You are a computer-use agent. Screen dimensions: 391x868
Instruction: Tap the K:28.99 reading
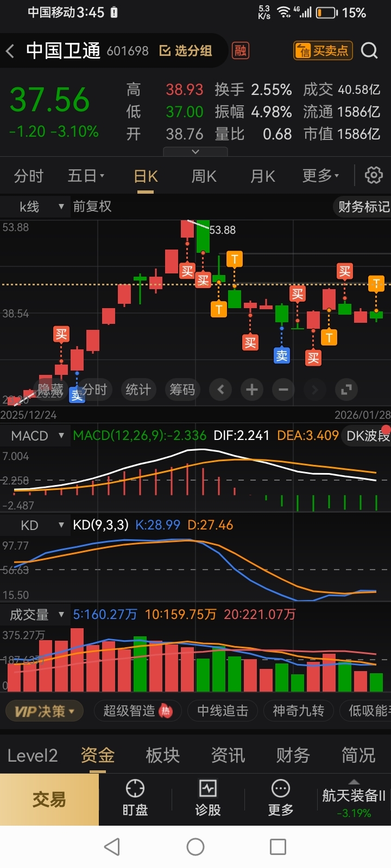tap(157, 525)
